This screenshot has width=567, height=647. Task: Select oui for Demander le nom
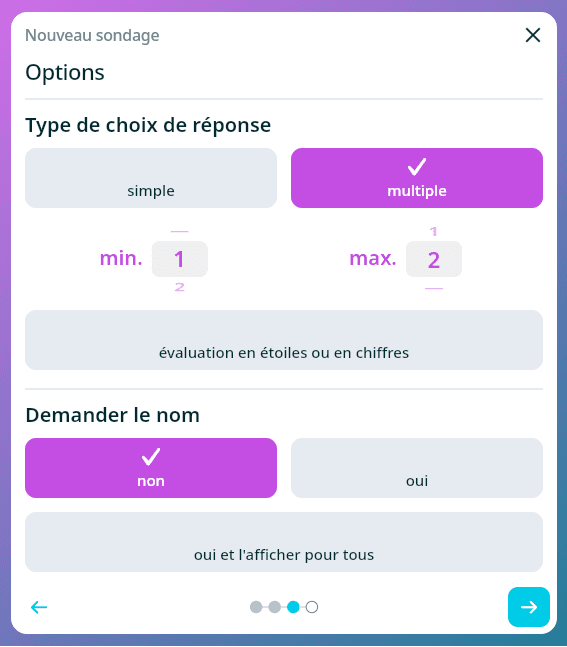[417, 468]
